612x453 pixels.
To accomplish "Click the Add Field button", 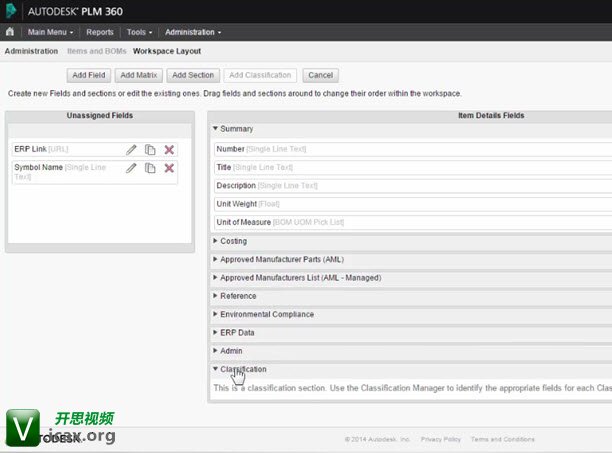I will pyautogui.click(x=89, y=75).
